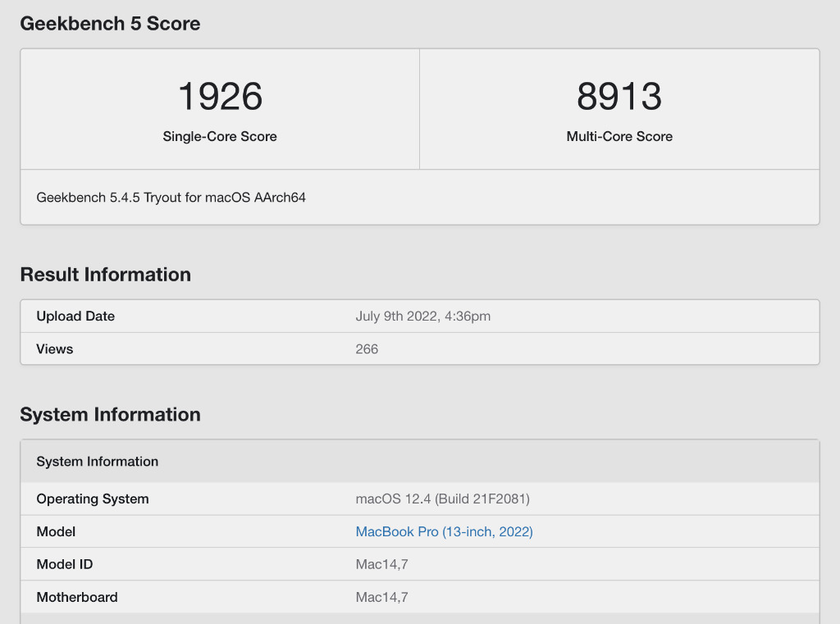Select the Mac14,7 value in Model ID row
The image size is (840, 624).
(x=382, y=564)
